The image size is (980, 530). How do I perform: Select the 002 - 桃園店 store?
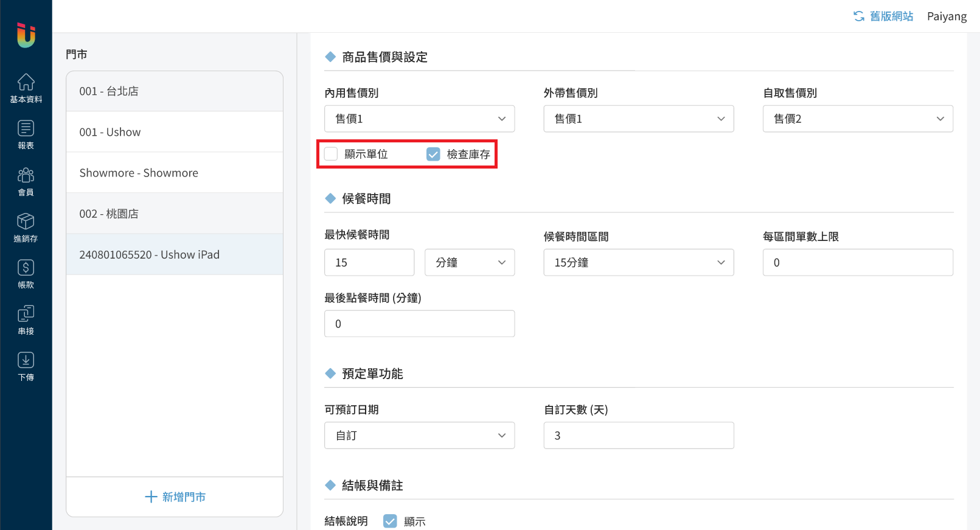click(x=174, y=214)
